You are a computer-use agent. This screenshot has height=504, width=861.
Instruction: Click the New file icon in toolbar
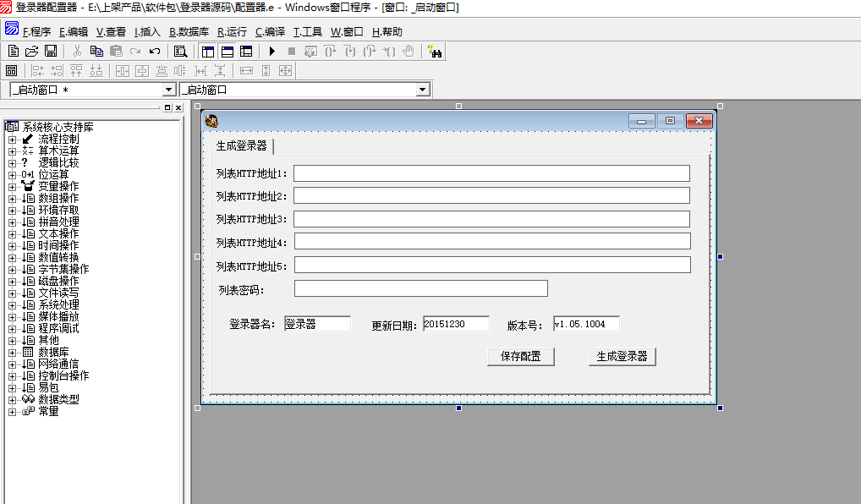[x=14, y=52]
